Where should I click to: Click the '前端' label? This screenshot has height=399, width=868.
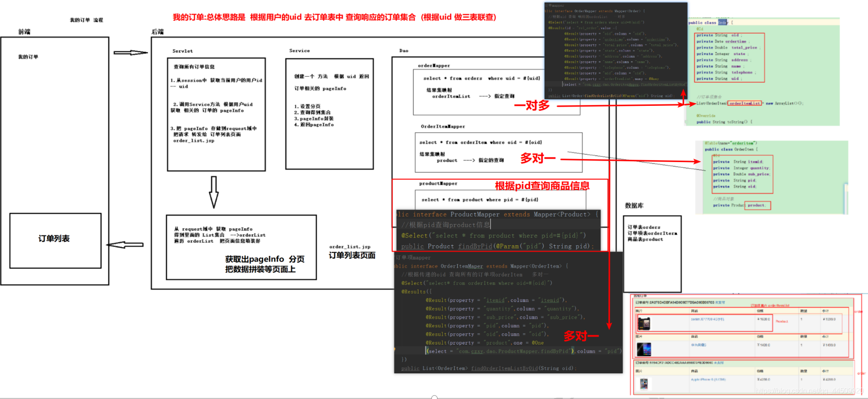click(24, 32)
